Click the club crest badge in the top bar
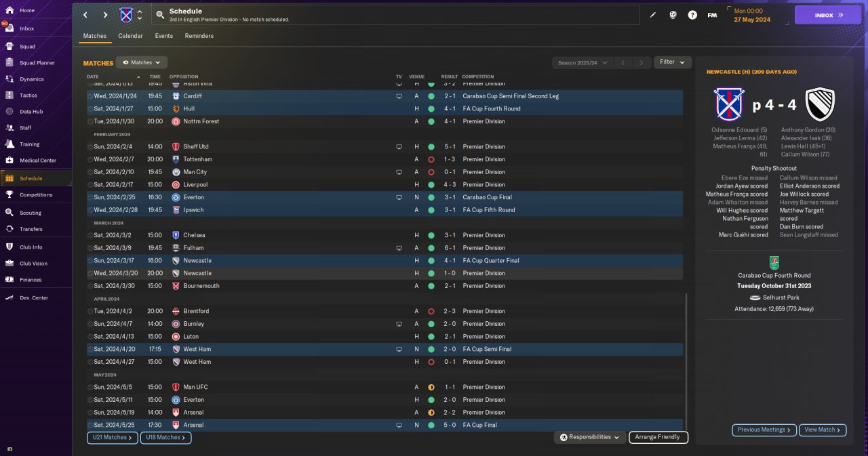868x456 pixels. (126, 15)
